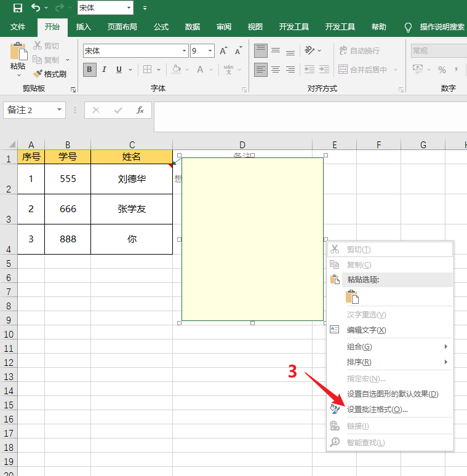
Task: Center text horizontally
Action: [x=276, y=69]
